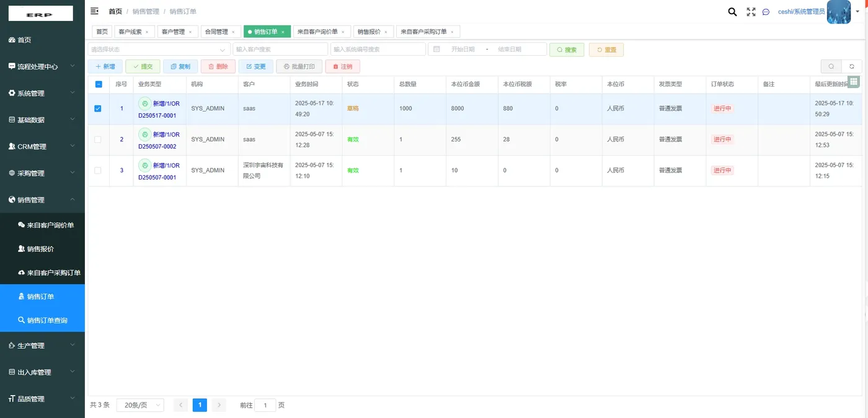868x418 pixels.
Task: Open the 请选择状态 status dropdown
Action: (159, 50)
